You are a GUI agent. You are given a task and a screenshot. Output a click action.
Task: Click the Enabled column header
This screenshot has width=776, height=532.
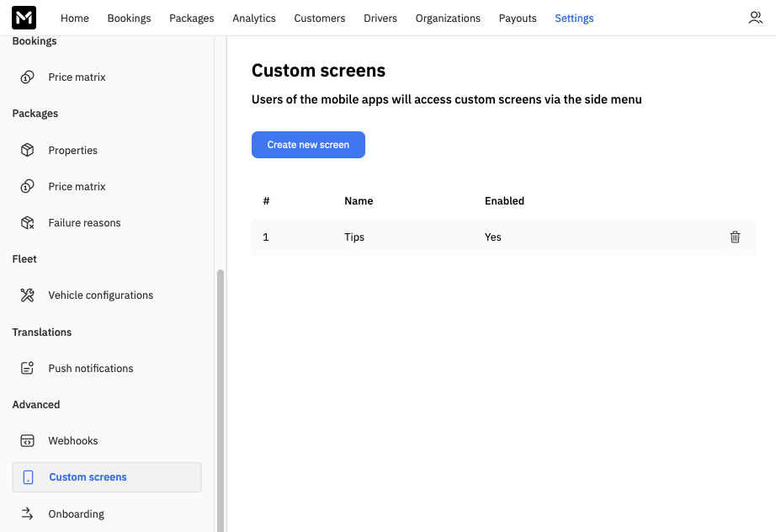coord(504,201)
